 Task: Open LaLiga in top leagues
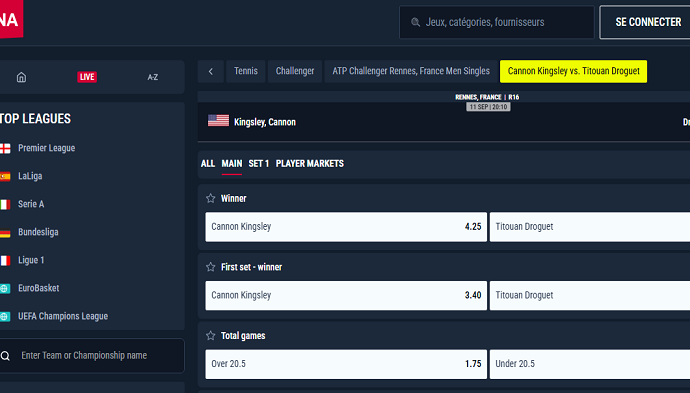tap(30, 176)
